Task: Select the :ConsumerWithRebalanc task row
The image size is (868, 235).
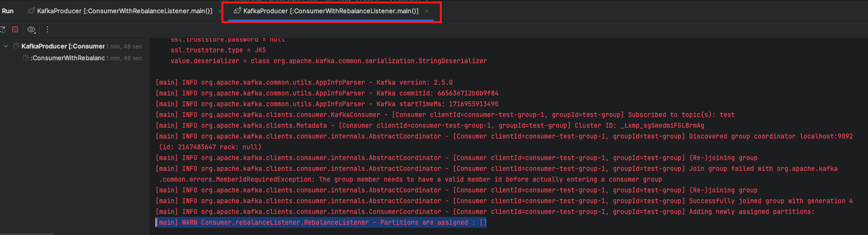Action: tap(74, 58)
